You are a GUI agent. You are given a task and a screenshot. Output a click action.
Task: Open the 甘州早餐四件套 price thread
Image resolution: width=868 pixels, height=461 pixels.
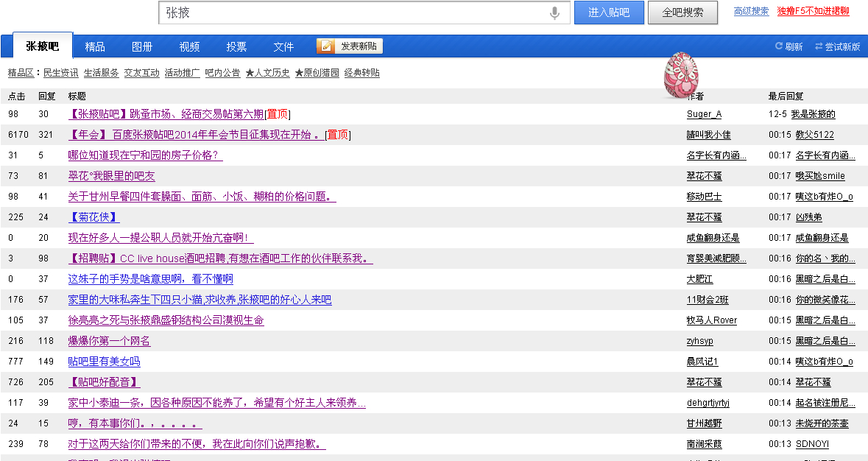[202, 197]
